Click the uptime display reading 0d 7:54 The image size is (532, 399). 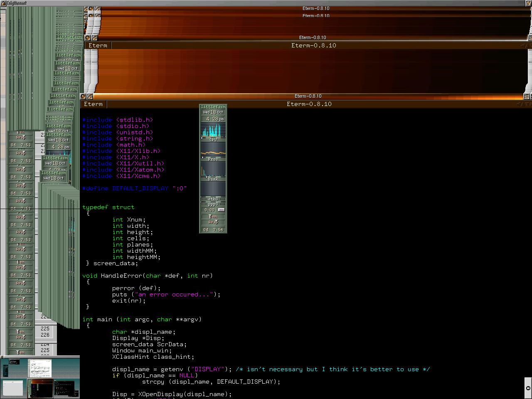(213, 230)
